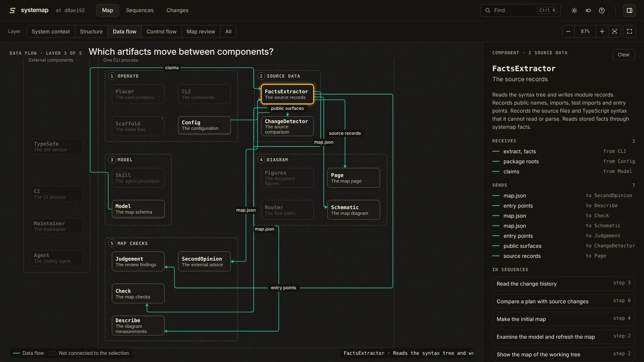Open the help question mark icon
The image size is (644, 362).
(x=602, y=10)
